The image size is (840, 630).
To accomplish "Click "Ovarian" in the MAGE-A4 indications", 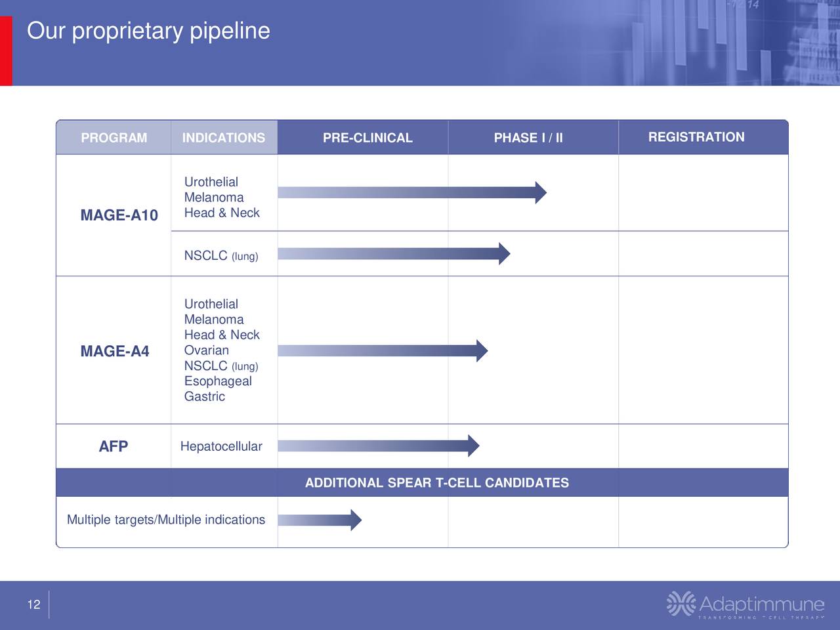I will [x=207, y=350].
